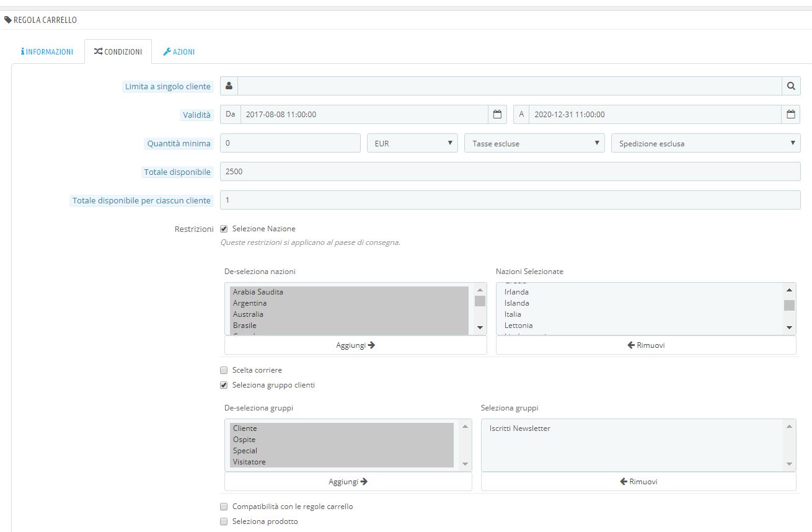Click the tag icon beside Regola Carrello
The width and height of the screenshot is (812, 532).
tap(8, 20)
